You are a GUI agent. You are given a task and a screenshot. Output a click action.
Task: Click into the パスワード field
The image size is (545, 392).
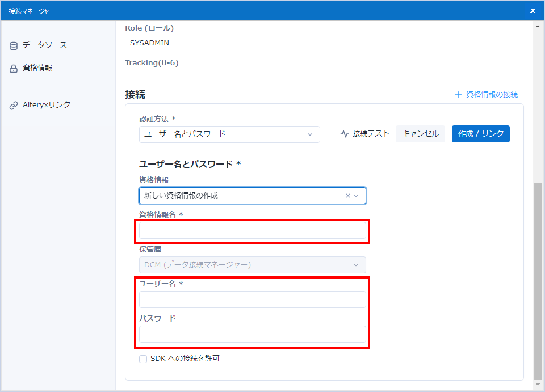click(x=253, y=334)
